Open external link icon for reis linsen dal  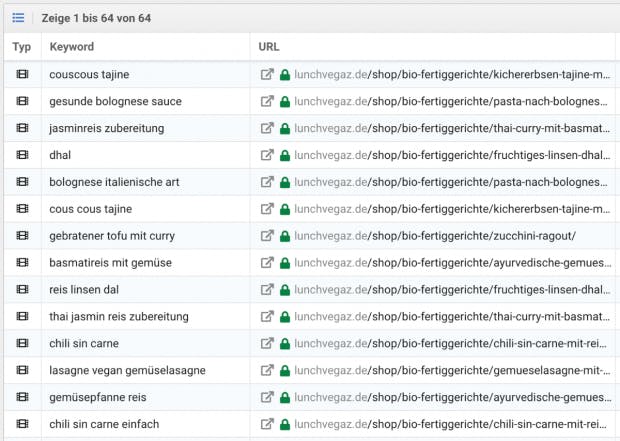click(267, 289)
